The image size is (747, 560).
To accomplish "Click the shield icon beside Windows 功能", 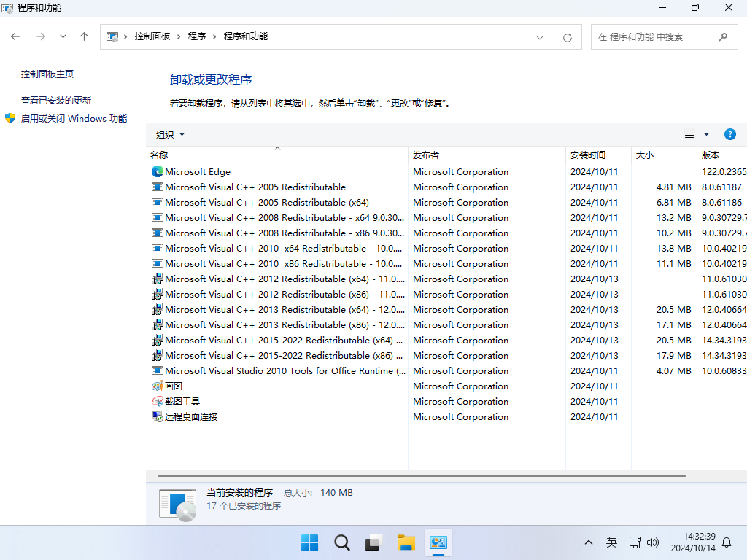I will tap(10, 118).
